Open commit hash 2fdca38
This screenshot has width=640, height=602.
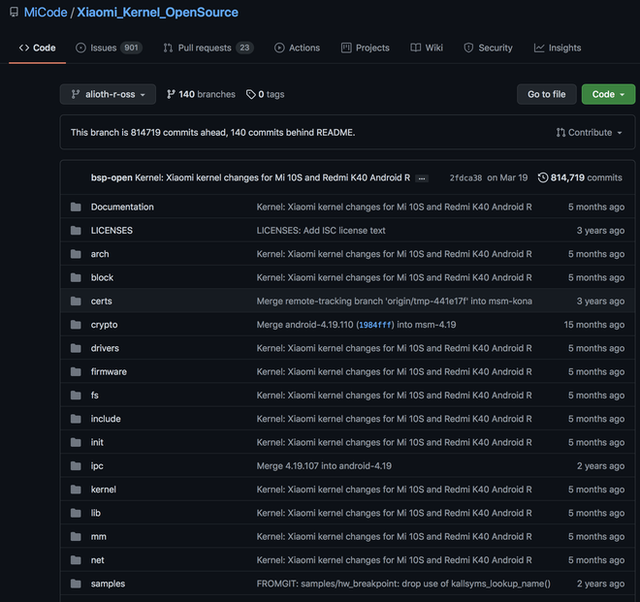[466, 178]
